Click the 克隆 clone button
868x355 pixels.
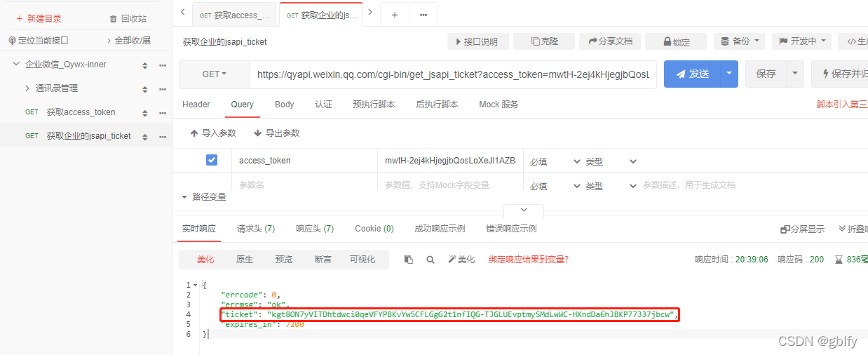[x=544, y=41]
